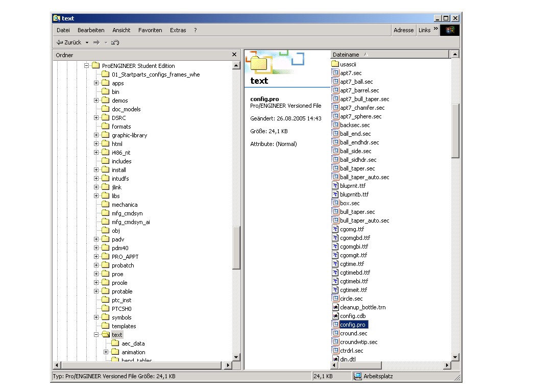Image resolution: width=536 pixels, height=392 pixels.
Task: Click the Forward arrow toolbar icon
Action: pos(96,42)
